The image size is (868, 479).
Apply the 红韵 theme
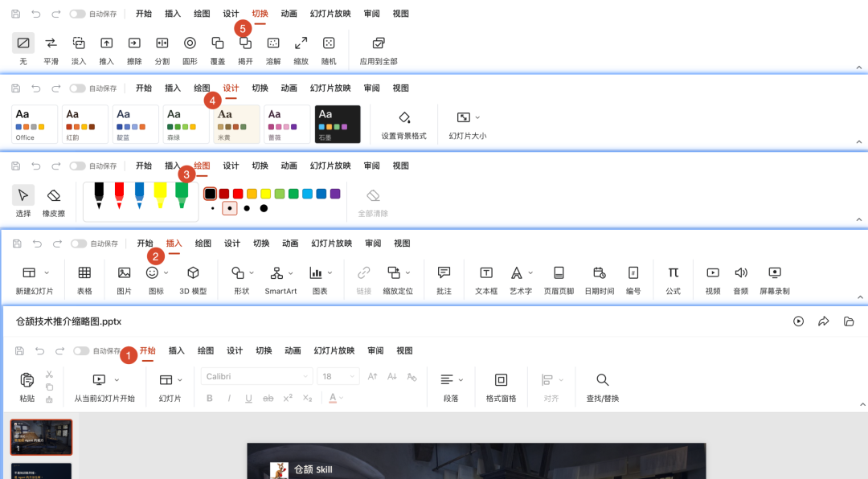(x=84, y=124)
